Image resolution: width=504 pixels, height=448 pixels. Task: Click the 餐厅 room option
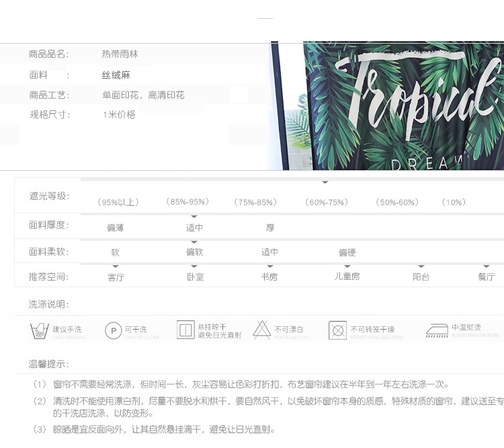(x=486, y=276)
